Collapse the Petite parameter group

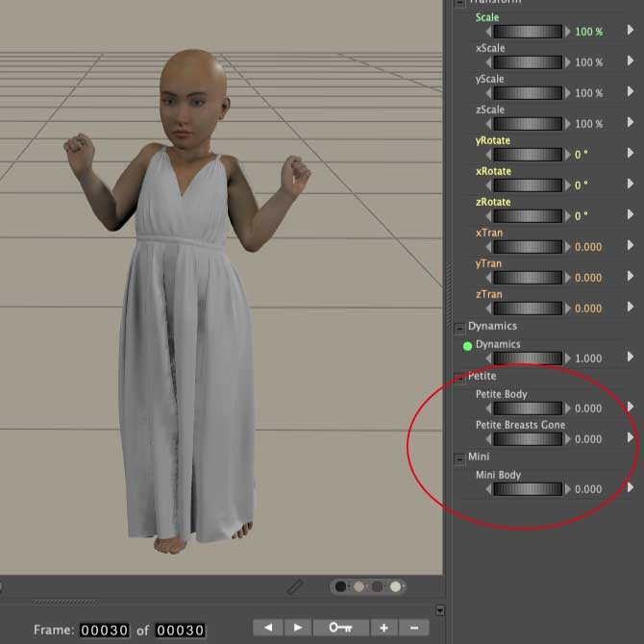coord(459,377)
